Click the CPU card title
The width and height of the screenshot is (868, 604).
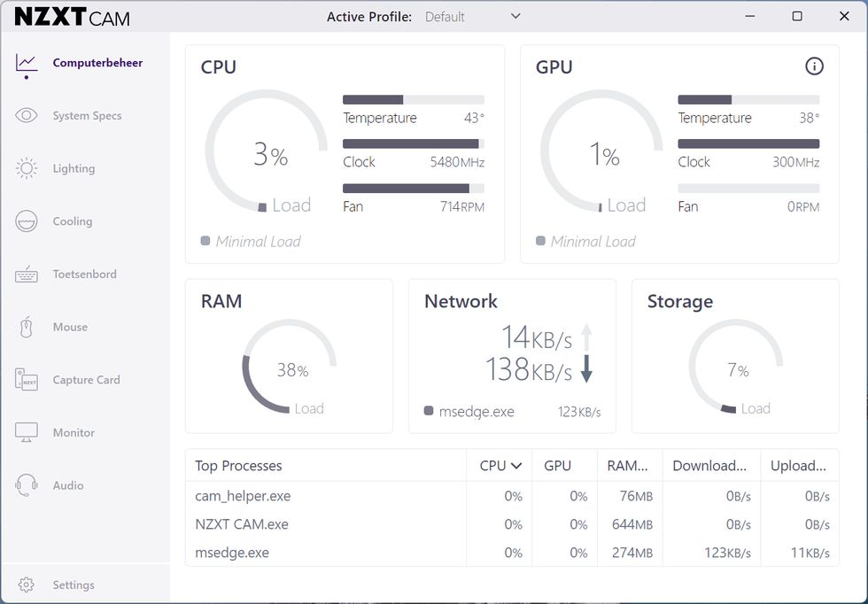[x=219, y=67]
